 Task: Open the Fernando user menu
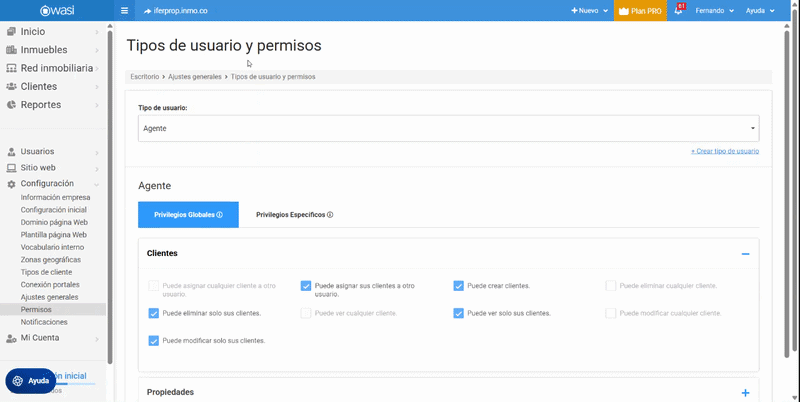(x=714, y=11)
